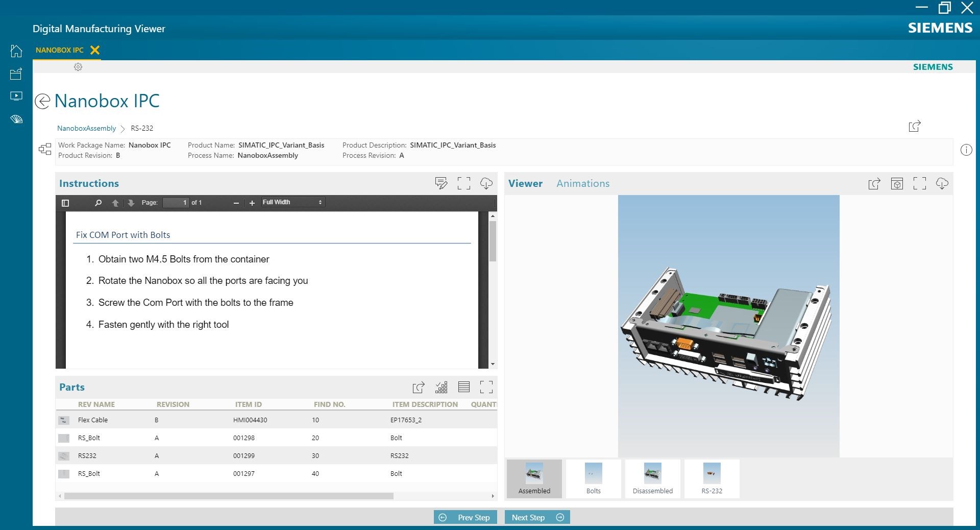Select the RS232 part row
The width and height of the screenshot is (980, 530).
click(x=276, y=455)
